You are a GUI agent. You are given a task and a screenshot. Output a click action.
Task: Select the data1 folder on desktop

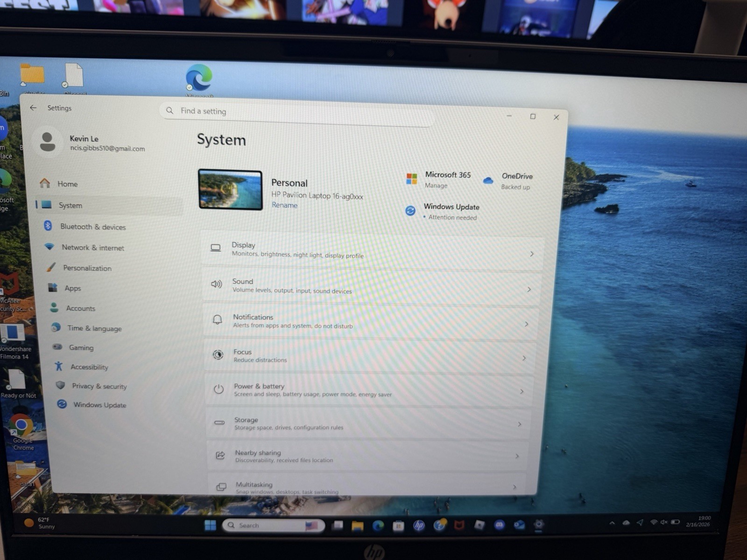pyautogui.click(x=27, y=473)
